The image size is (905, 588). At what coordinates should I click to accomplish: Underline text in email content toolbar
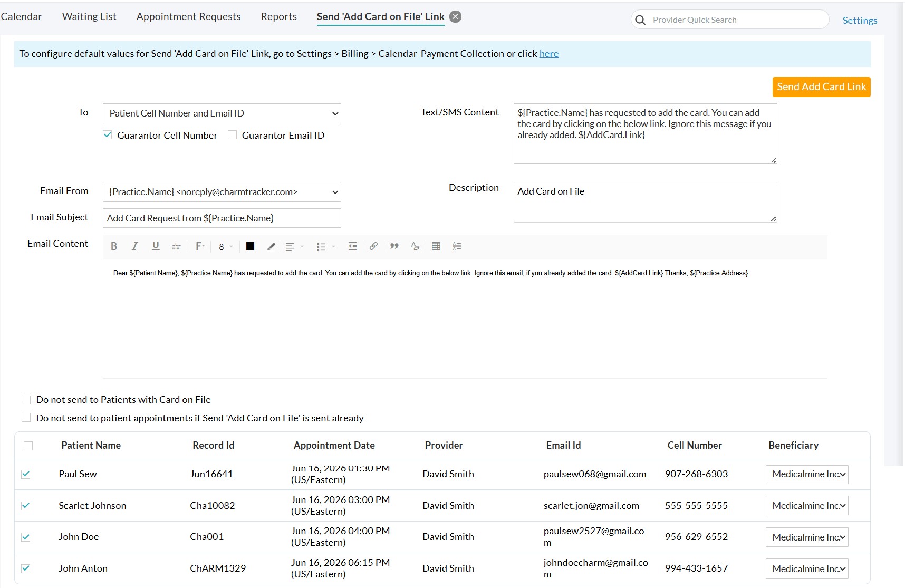click(x=156, y=246)
